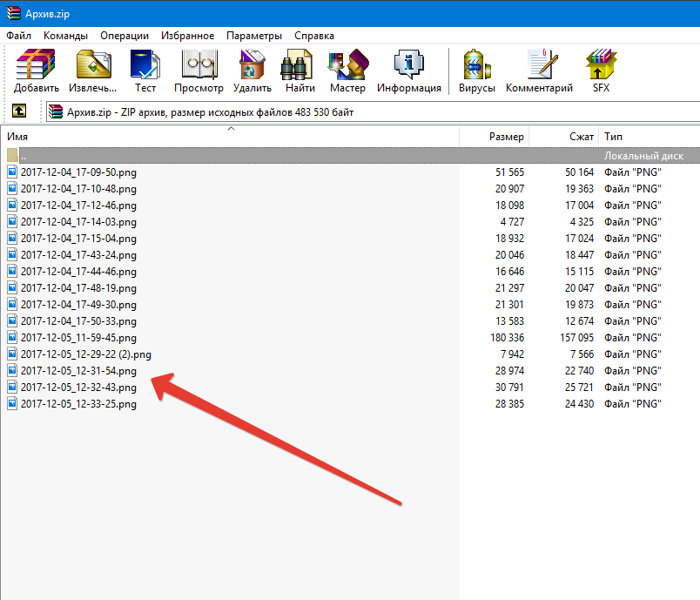The image size is (700, 600).
Task: Click the packed size 157 095
Action: click(x=576, y=338)
